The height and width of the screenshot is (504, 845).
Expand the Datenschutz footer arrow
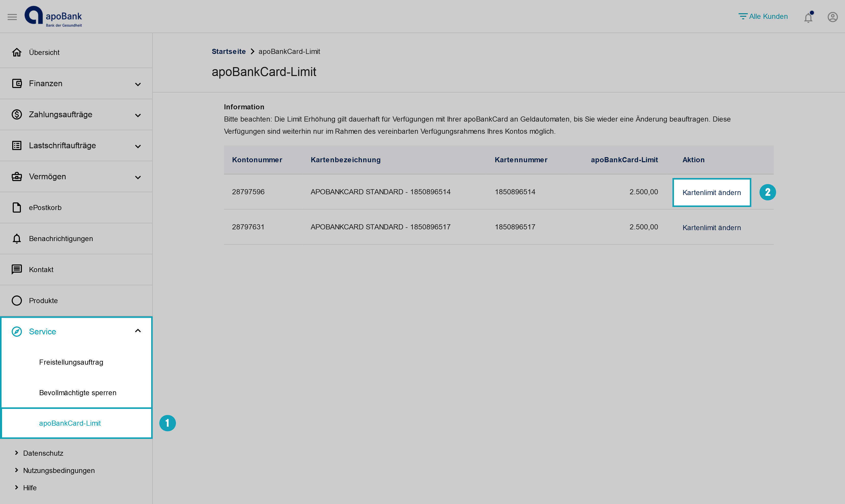pyautogui.click(x=16, y=453)
